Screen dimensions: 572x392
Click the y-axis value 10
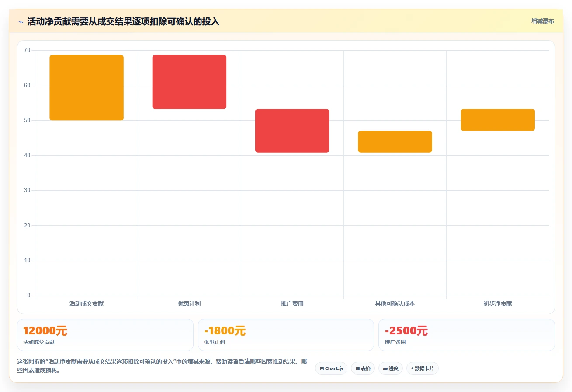pyautogui.click(x=27, y=261)
